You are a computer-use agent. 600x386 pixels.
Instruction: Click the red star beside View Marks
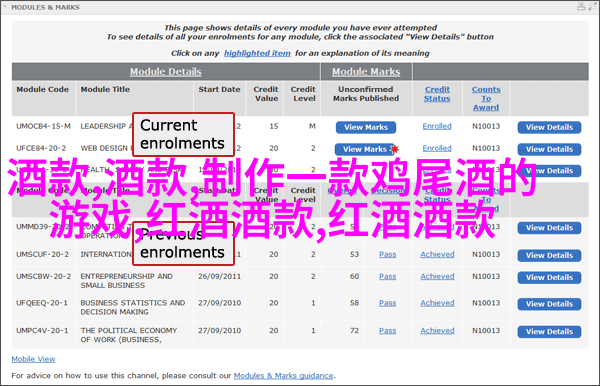395,149
